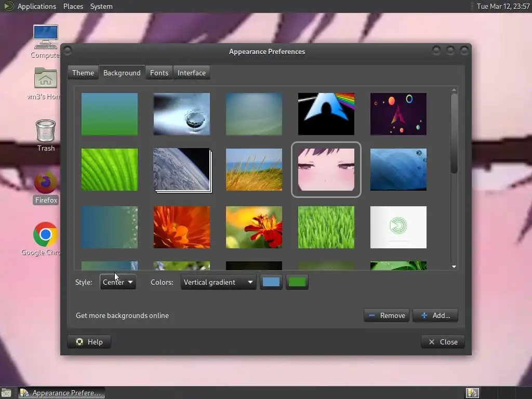Expand the Style dropdown set to Center

118,282
